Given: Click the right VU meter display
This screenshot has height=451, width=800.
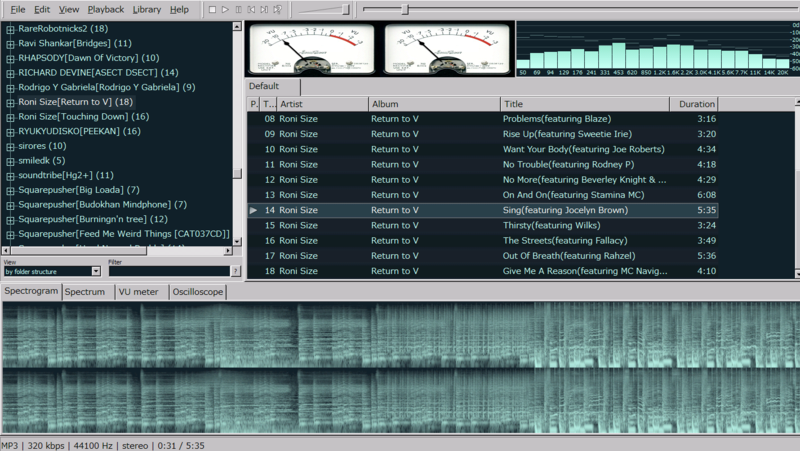Looking at the screenshot, I should 446,49.
